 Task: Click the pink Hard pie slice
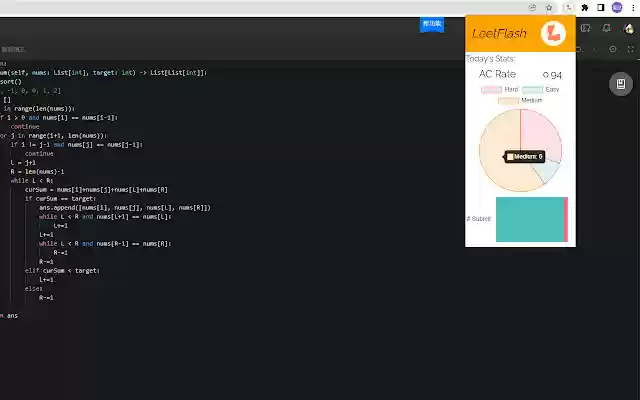(541, 133)
